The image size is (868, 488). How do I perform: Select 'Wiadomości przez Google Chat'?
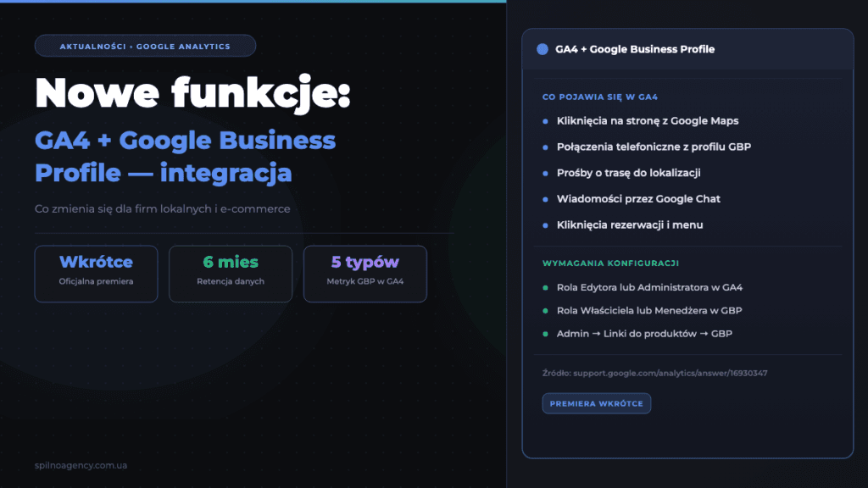point(638,198)
